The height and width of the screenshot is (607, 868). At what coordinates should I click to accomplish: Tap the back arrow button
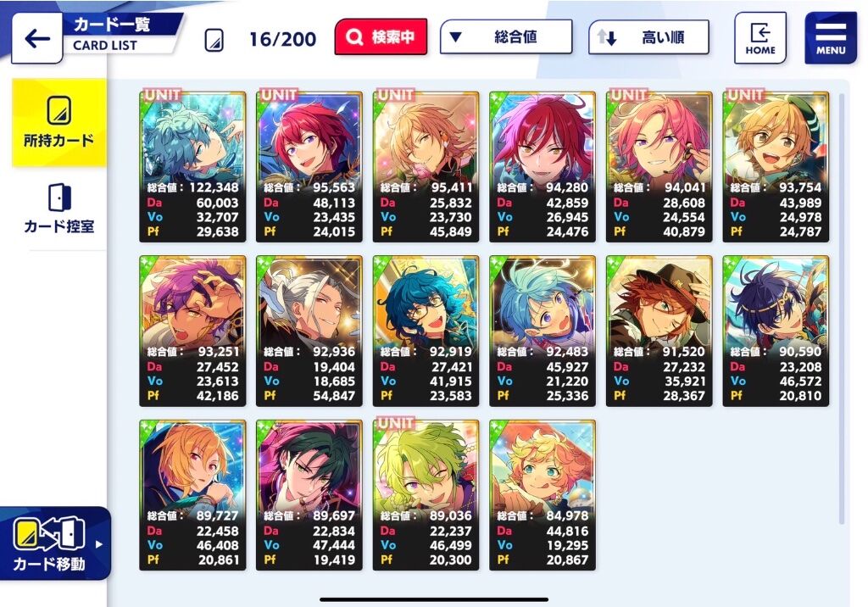pos(37,38)
